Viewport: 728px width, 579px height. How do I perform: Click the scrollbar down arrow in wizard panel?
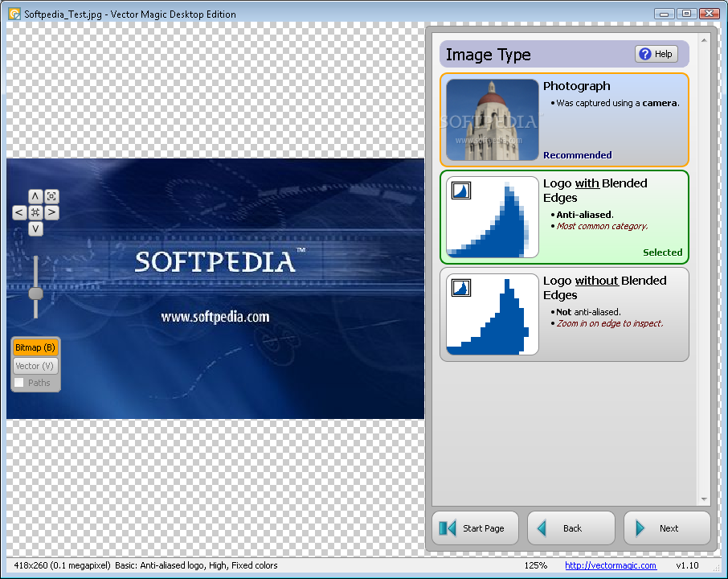(x=704, y=499)
